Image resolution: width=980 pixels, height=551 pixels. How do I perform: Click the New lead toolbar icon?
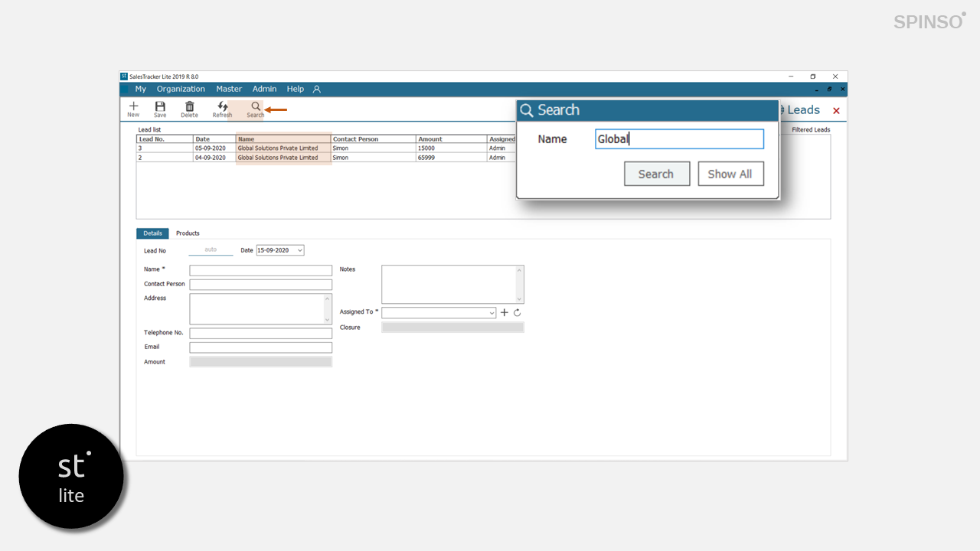133,109
